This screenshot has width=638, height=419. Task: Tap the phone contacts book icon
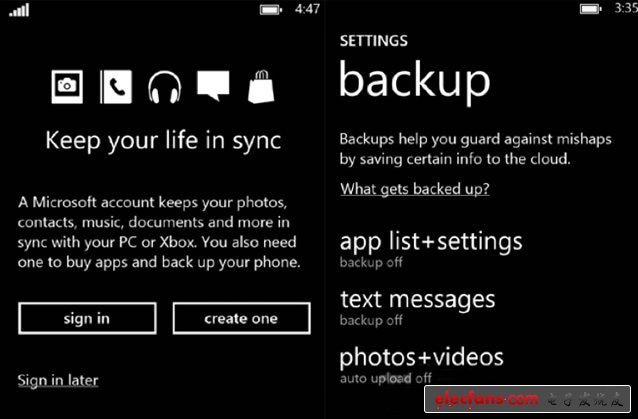[116, 87]
